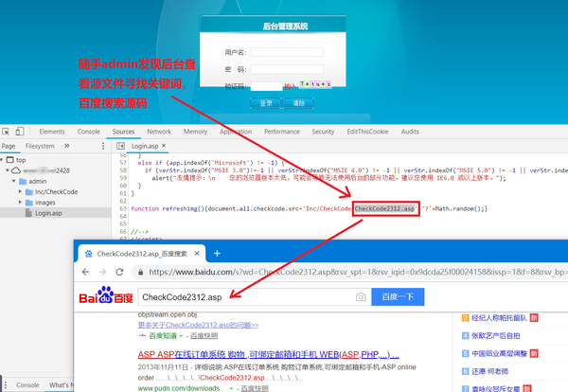Viewport: 568px width, 392px height.
Task: Select Login.asp in the file tree
Action: pos(48,213)
